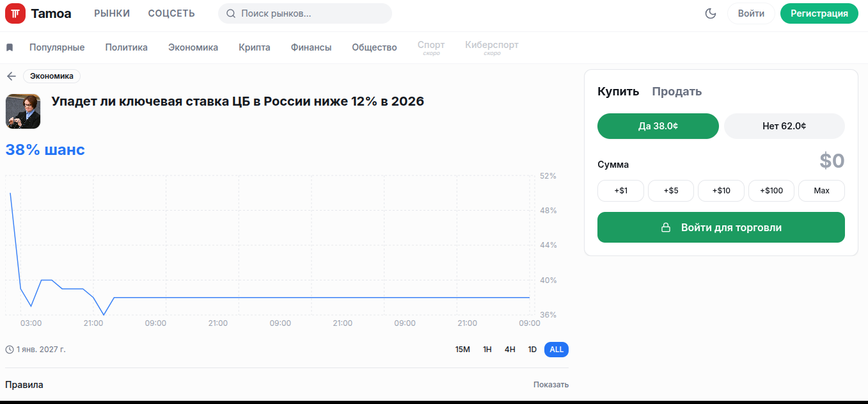Click the clock icon beside the market date
Viewport: 868px width, 404px height.
click(x=10, y=349)
